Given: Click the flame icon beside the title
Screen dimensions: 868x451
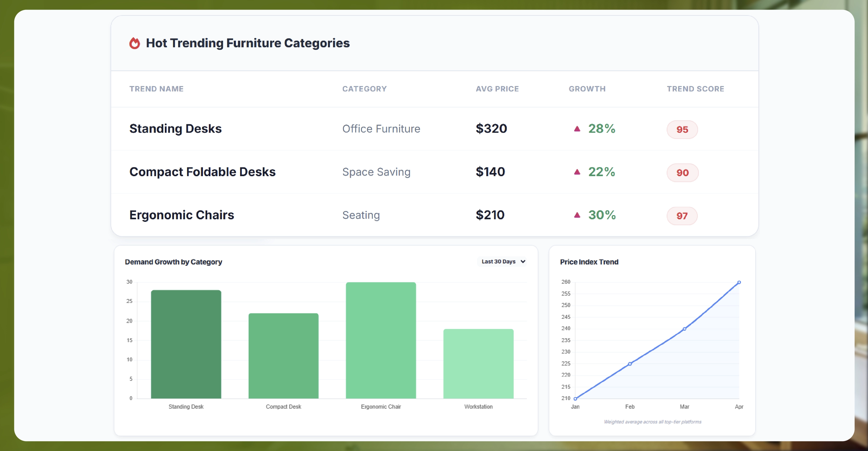Looking at the screenshot, I should pos(134,43).
